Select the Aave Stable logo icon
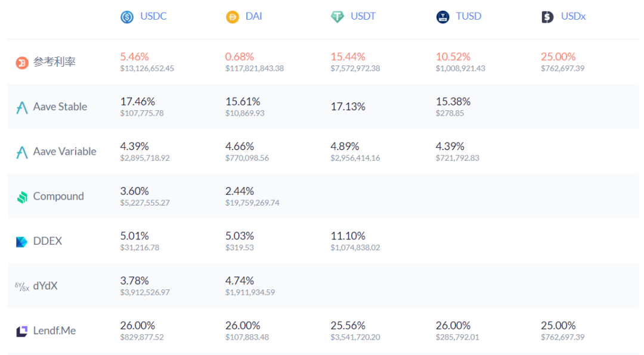Viewport: 644px width, 355px height. [23, 107]
